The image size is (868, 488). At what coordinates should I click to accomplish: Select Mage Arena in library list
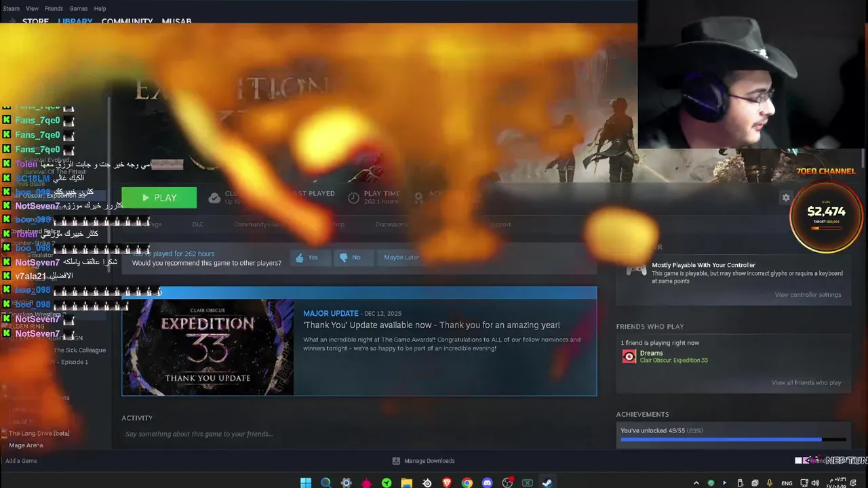26,445
